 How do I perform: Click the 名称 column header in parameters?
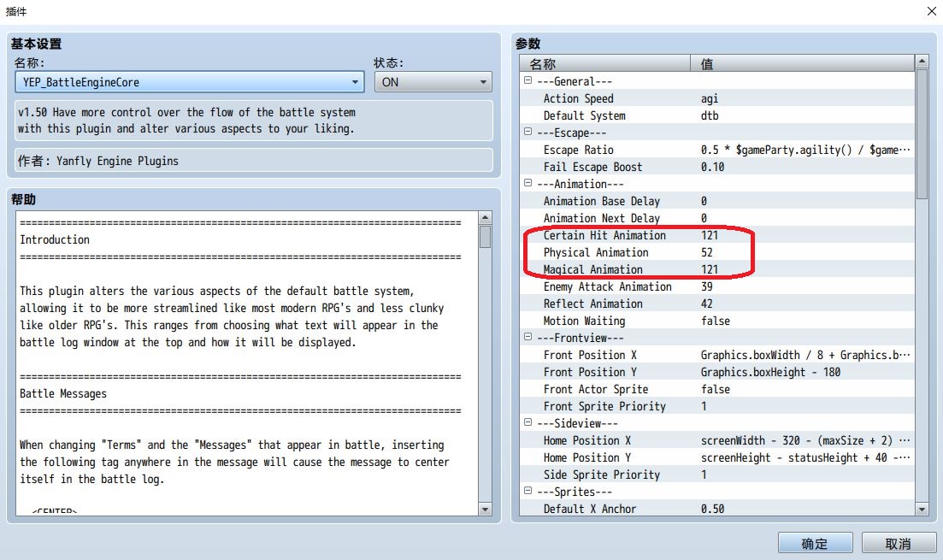(605, 64)
